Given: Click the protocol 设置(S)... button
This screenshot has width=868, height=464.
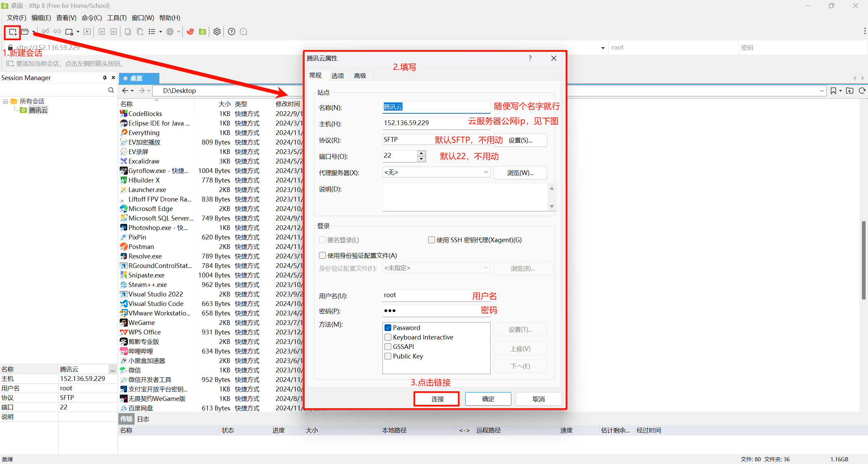Looking at the screenshot, I should 520,140.
